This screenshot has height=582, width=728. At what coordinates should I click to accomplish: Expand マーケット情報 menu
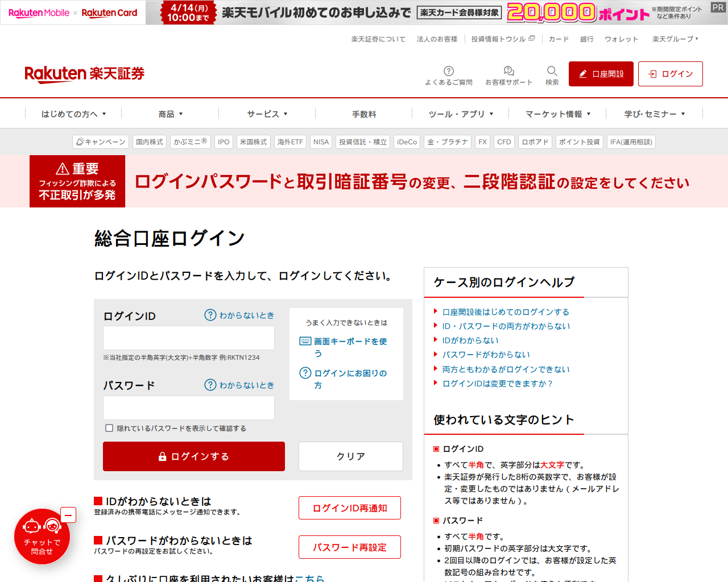click(558, 114)
